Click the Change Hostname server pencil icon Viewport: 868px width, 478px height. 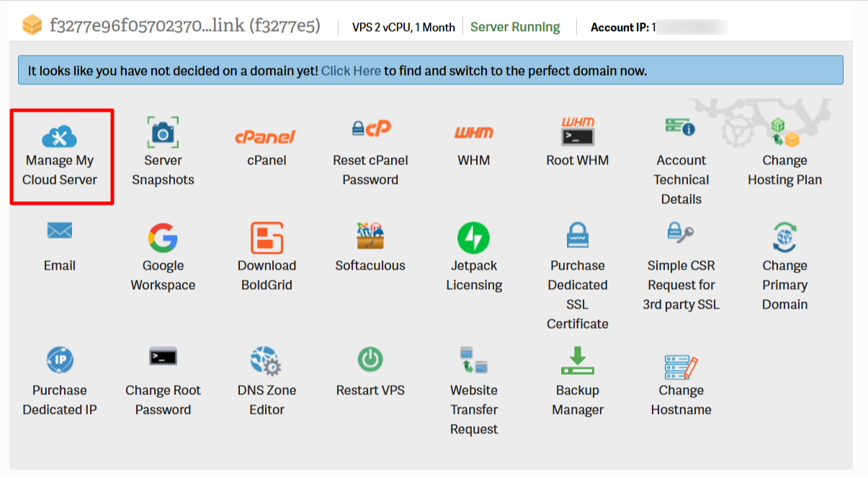[x=681, y=367]
